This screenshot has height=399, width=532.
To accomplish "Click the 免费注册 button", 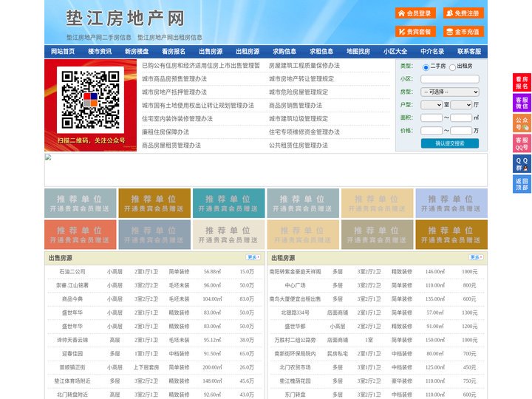I will [463, 13].
